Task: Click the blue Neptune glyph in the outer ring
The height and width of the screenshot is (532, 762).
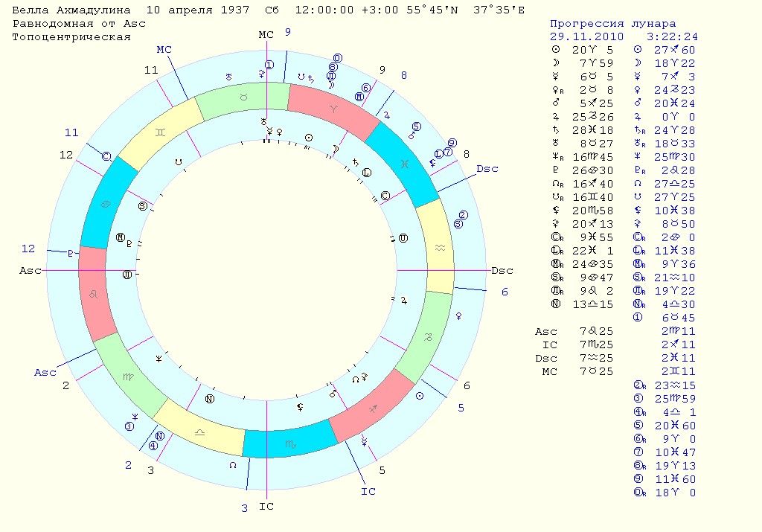Action: click(x=135, y=417)
